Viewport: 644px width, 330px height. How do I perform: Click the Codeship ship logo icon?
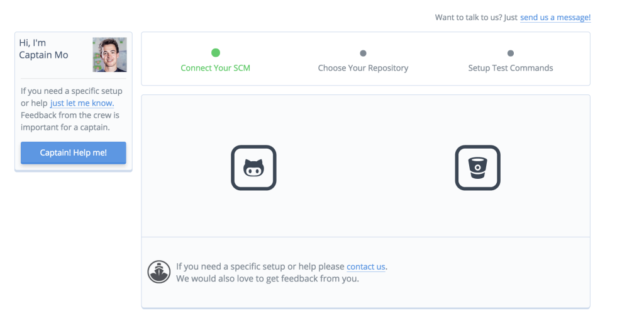(x=159, y=272)
